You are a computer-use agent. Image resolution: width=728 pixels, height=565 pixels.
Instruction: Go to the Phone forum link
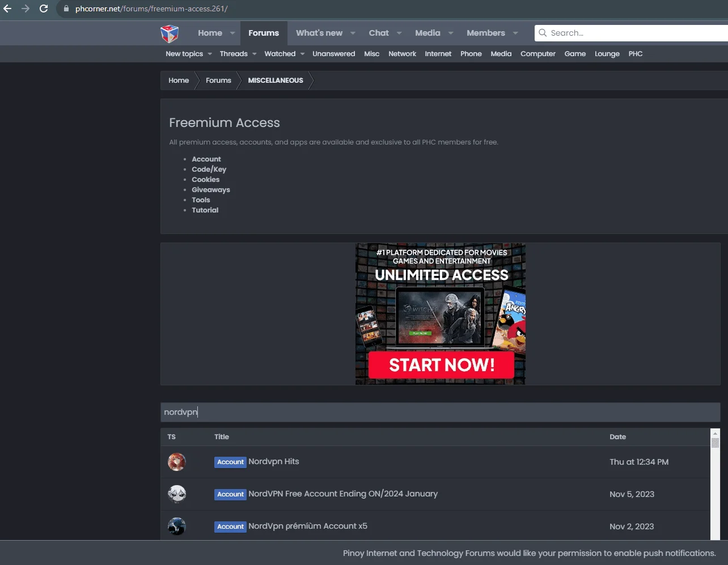click(471, 54)
